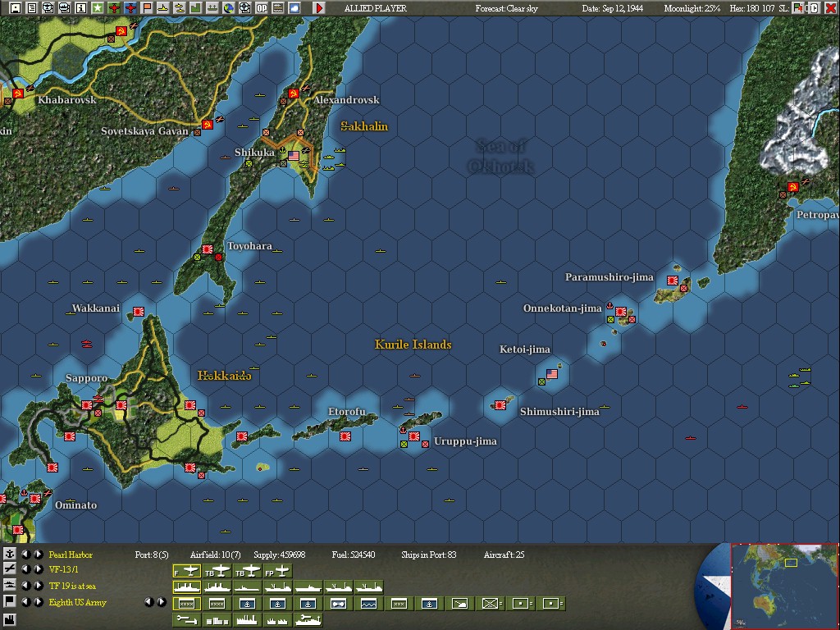The image size is (840, 630).
Task: Open VF-13/1 air group link
Action: pos(64,569)
